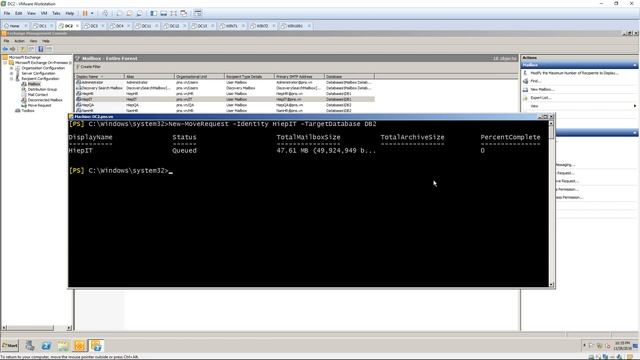Click the full screen toolbar icon

pyautogui.click(x=173, y=13)
